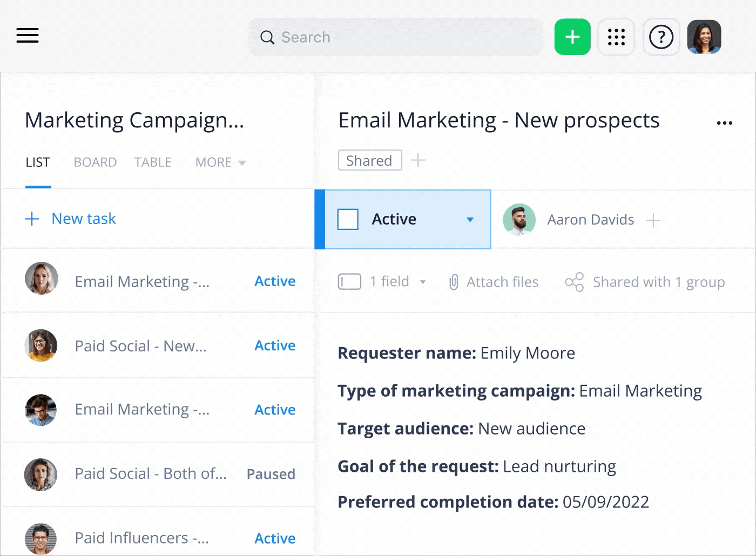Switch to the TABLE view tab

click(x=153, y=162)
